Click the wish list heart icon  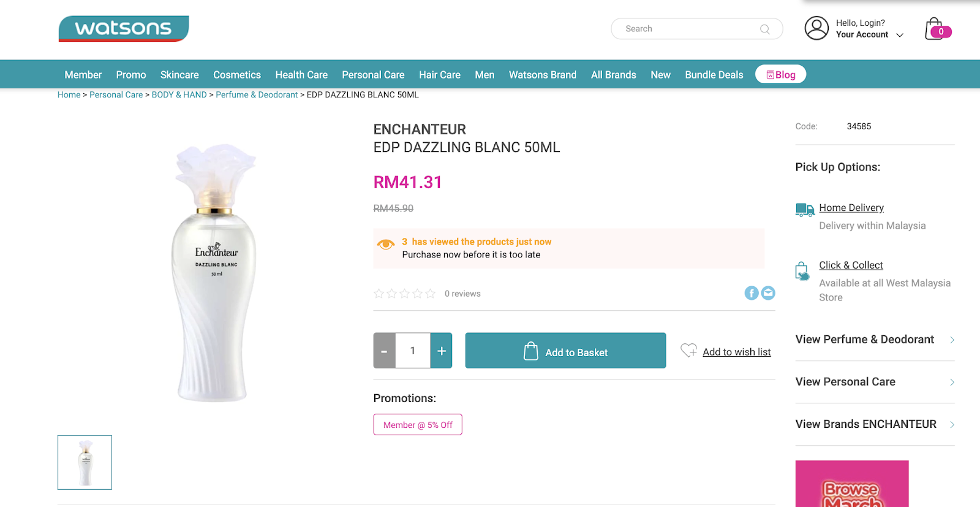688,350
